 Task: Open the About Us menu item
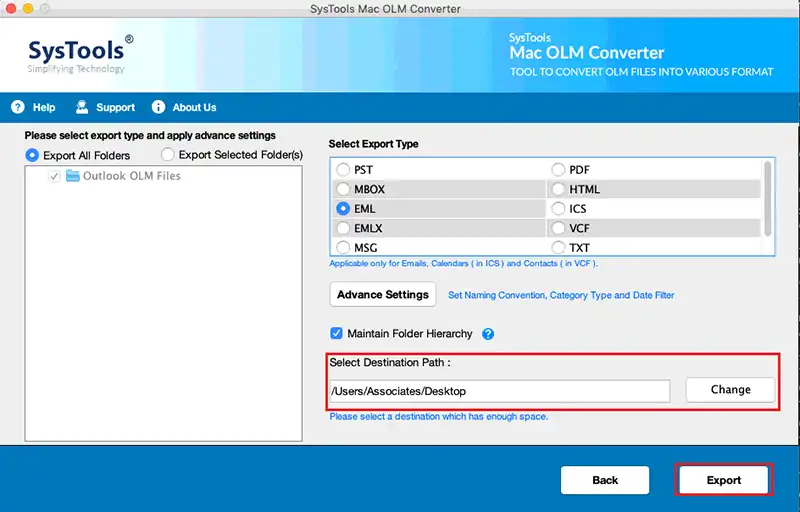(x=194, y=108)
